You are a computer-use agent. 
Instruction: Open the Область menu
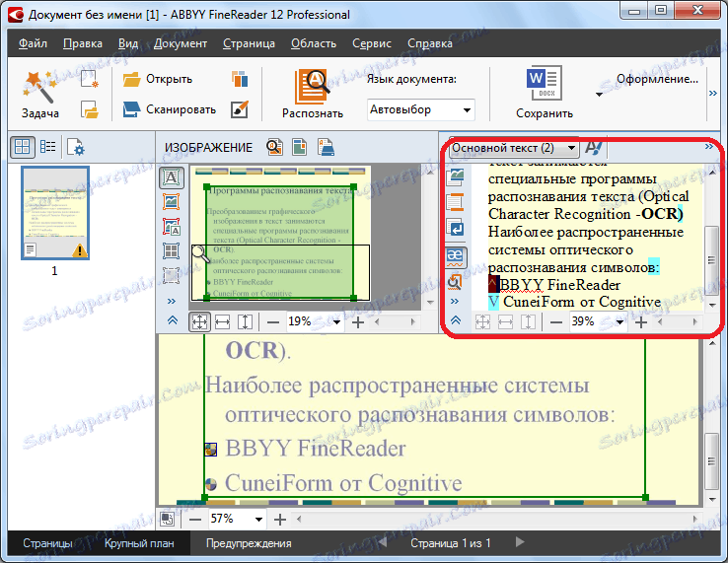point(314,43)
